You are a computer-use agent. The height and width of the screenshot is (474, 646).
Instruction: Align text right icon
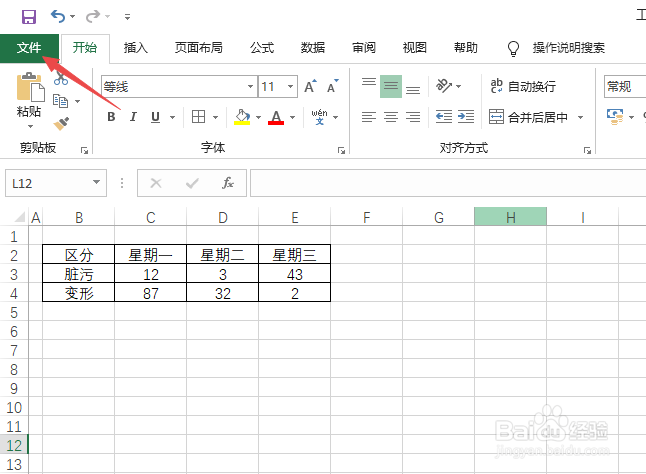(x=413, y=117)
